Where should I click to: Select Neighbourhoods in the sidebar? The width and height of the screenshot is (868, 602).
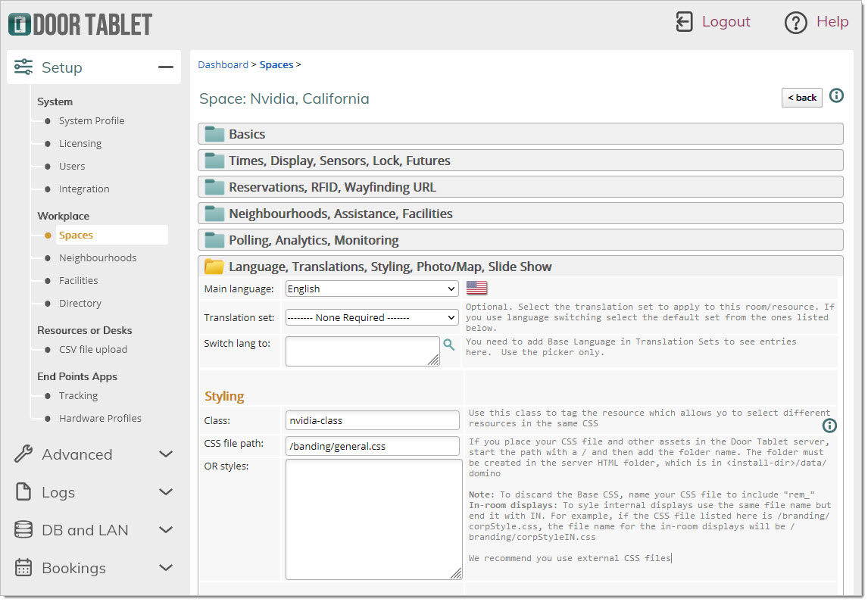pyautogui.click(x=98, y=258)
